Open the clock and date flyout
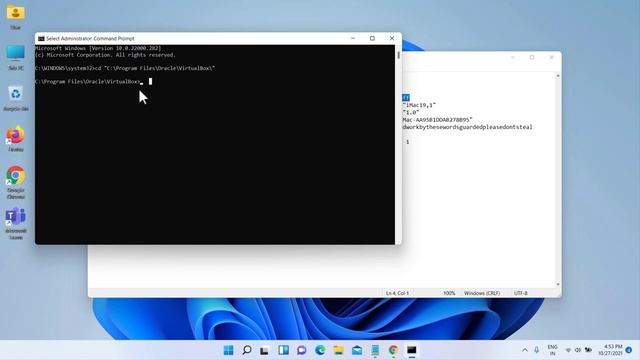The width and height of the screenshot is (640, 360). (610, 350)
